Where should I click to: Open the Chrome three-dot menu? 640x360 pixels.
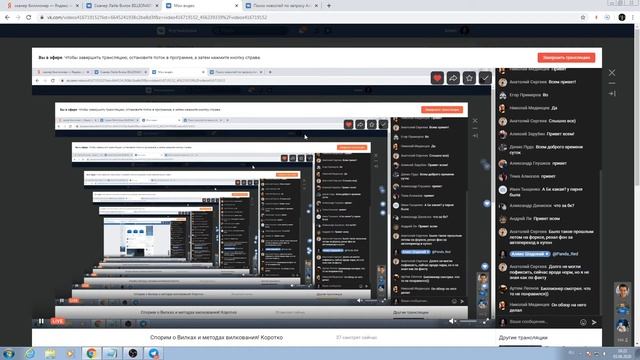pos(633,18)
